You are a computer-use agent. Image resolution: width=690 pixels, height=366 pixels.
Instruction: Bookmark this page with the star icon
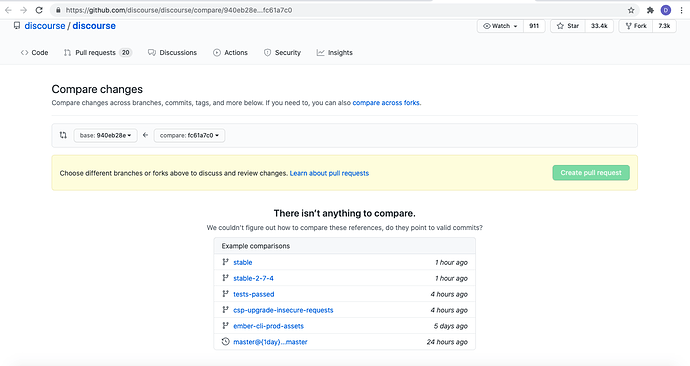pyautogui.click(x=631, y=10)
